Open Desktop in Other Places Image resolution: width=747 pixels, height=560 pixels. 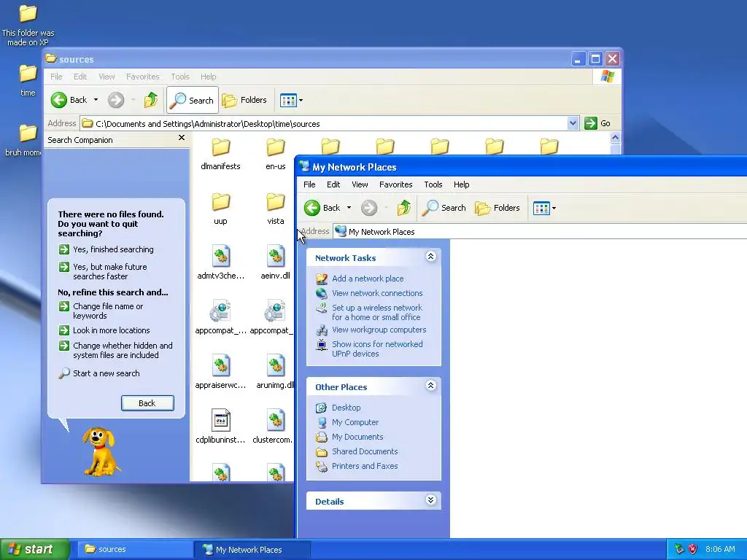pos(347,408)
